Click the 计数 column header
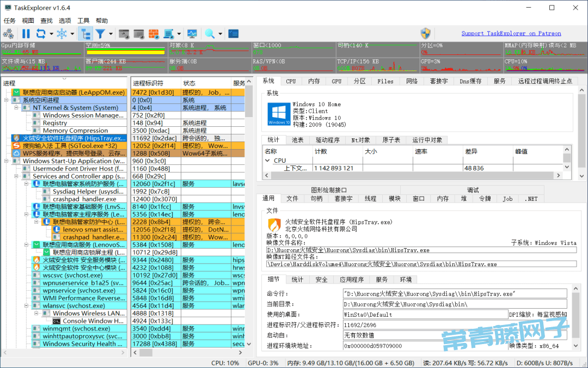588x368 pixels. [x=338, y=151]
